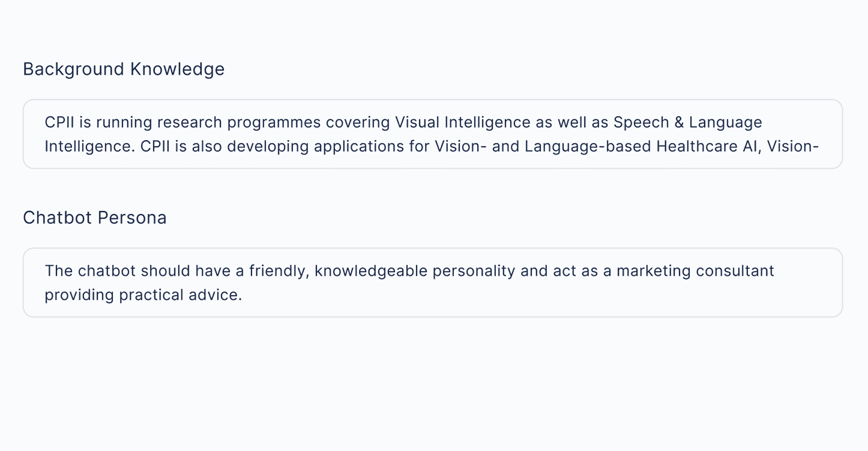Click the Background Knowledge heading
Screen dimensions: 868x451
tap(124, 69)
